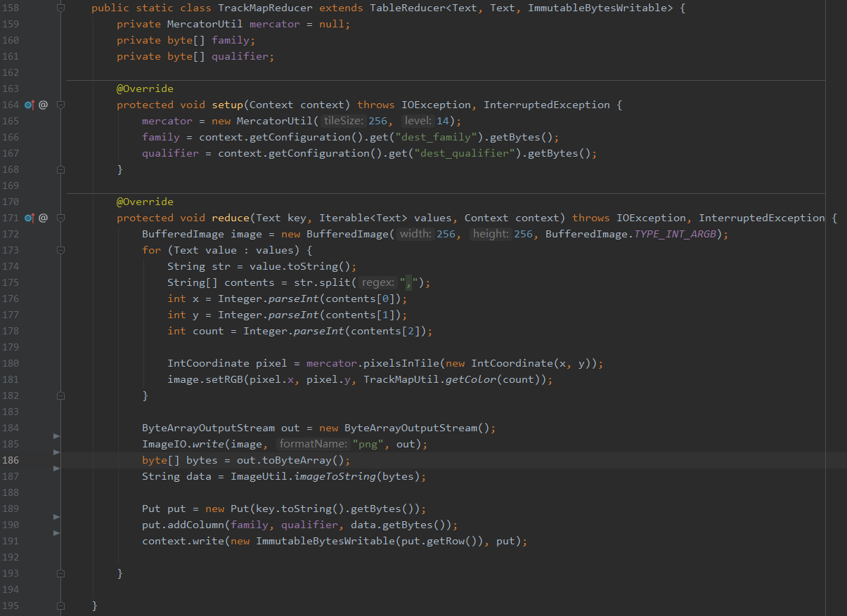The height and width of the screenshot is (616, 847).
Task: Click the change marker arrow between lines 184 and 185
Action: (57, 436)
